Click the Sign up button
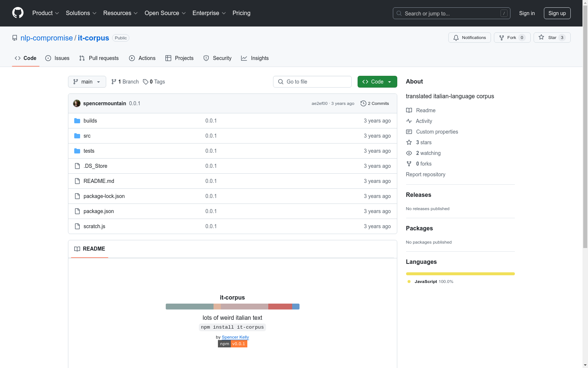The width and height of the screenshot is (588, 368). (x=557, y=13)
